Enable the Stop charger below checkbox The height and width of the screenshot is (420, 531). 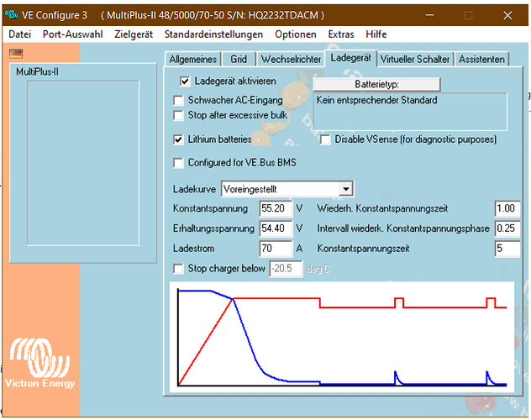coord(178,269)
